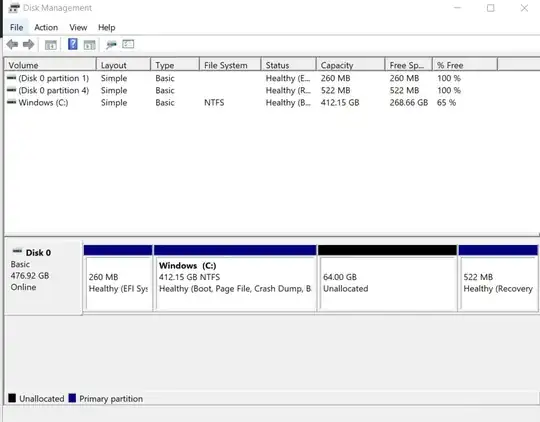Click the Forward arrow toolbar icon
Screen dimensions: 540x422
coord(29,44)
